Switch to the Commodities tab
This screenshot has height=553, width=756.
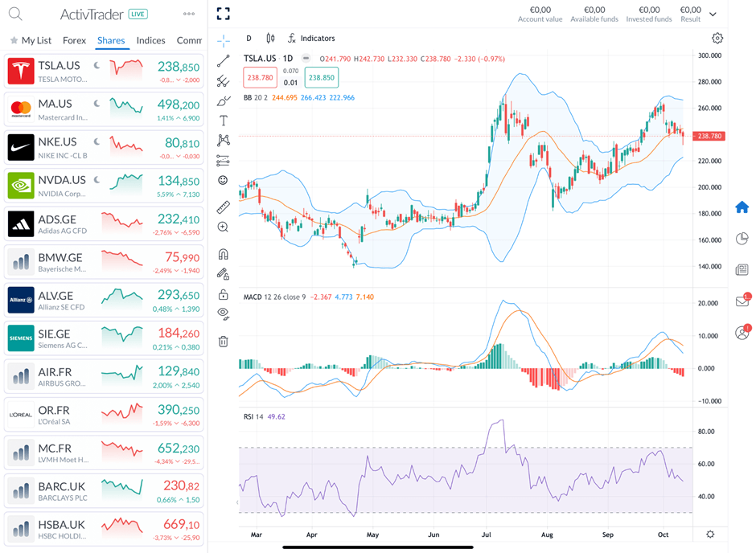click(x=189, y=40)
